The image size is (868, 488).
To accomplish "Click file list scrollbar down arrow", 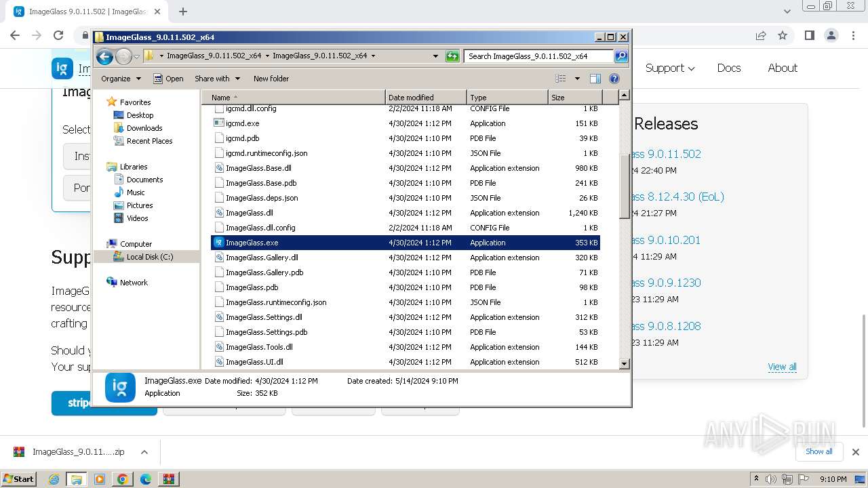I will [x=625, y=364].
